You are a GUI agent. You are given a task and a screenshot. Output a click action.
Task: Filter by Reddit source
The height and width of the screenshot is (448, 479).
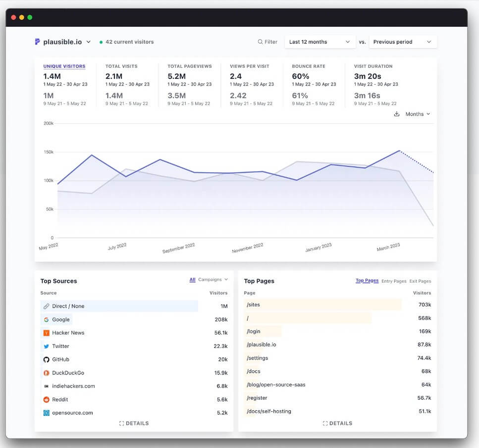click(x=60, y=399)
